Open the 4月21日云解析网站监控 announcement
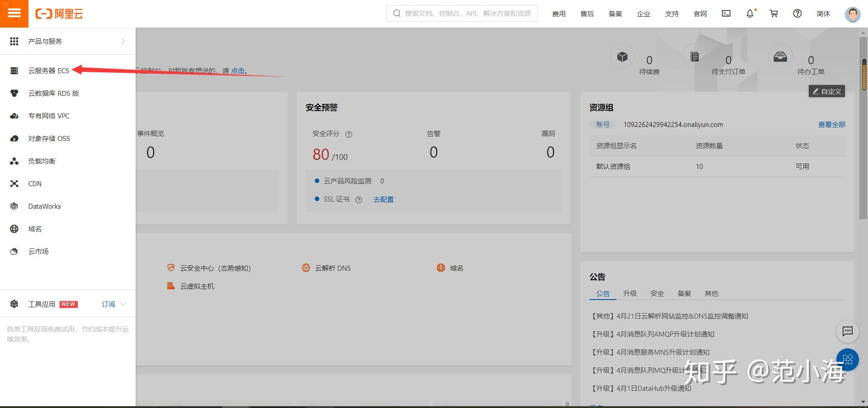Viewport: 868px width, 408px height. (x=670, y=316)
